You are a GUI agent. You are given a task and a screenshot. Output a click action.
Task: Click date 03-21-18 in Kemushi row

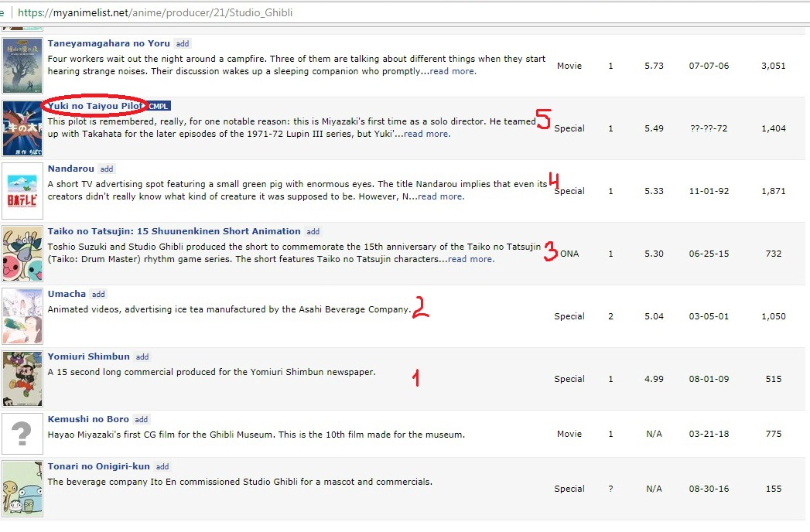point(709,433)
